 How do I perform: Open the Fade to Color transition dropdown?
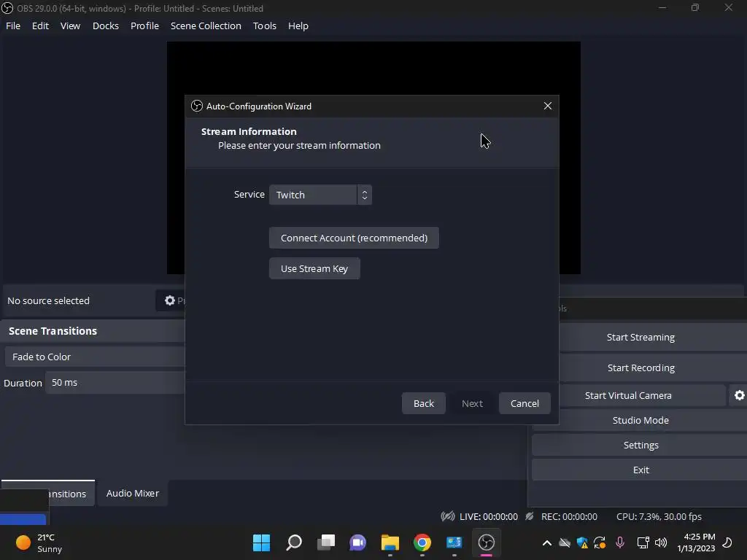[x=96, y=357]
